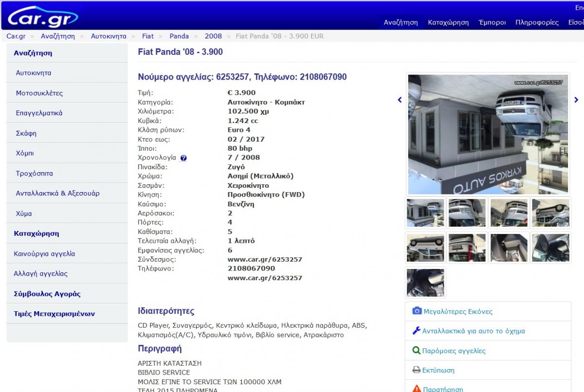584x392 pixels.
Task: Select first thumbnail in second row
Action: point(425,248)
